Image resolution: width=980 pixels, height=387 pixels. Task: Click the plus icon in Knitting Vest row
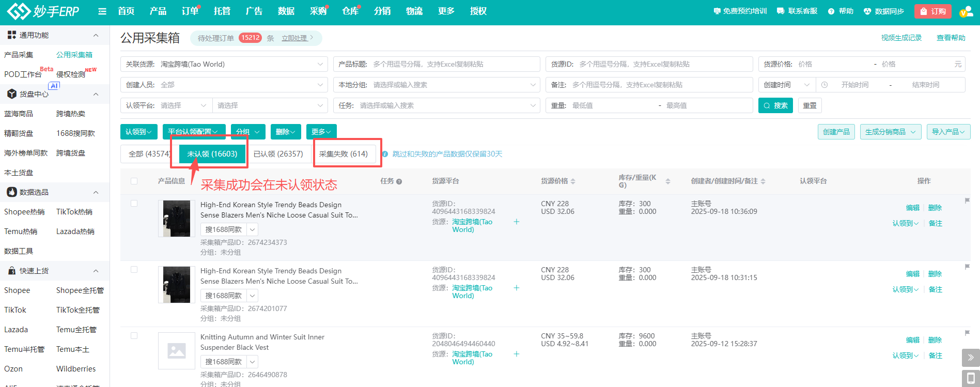[516, 354]
